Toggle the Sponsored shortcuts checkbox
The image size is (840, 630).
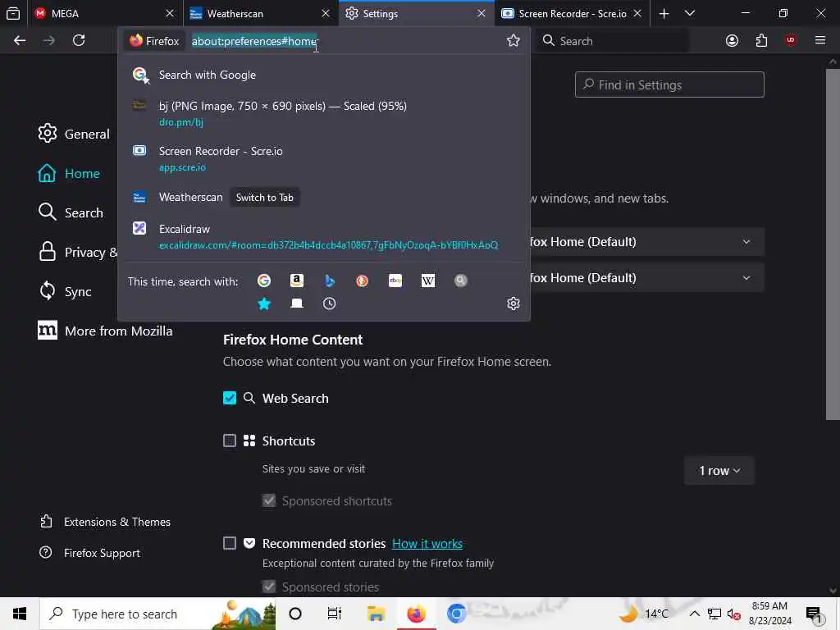tap(269, 501)
